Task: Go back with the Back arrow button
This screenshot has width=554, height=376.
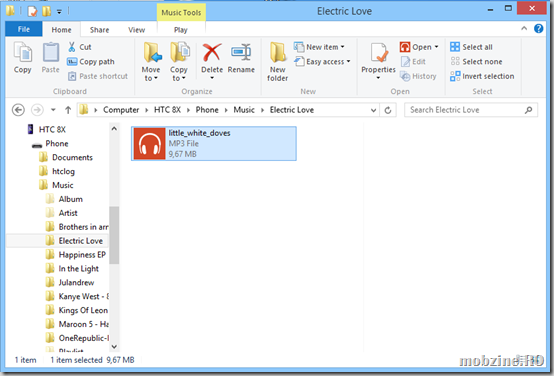Action: [x=18, y=110]
